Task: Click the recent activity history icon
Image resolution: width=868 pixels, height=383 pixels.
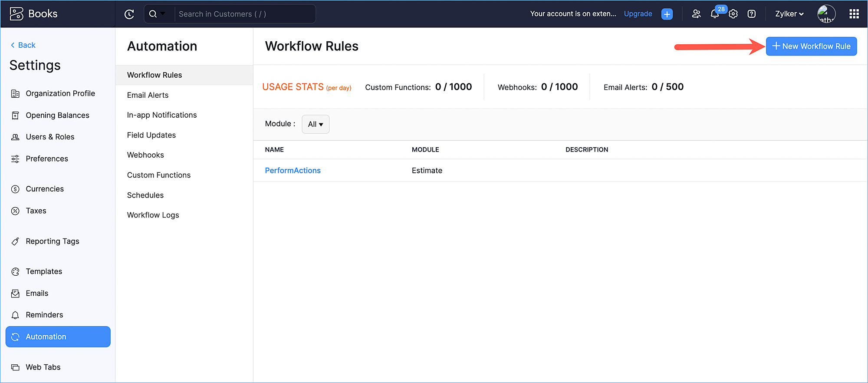Action: click(129, 14)
